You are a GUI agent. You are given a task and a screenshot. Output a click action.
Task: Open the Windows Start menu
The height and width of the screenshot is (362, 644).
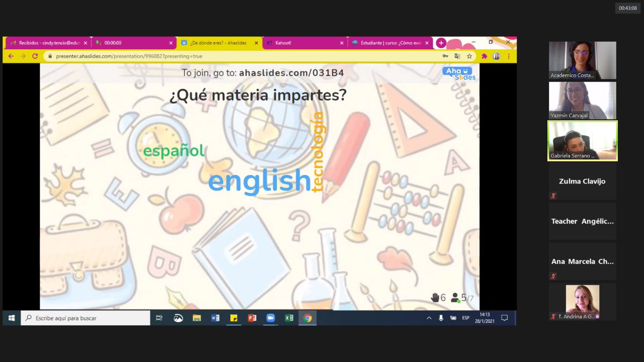click(11, 318)
